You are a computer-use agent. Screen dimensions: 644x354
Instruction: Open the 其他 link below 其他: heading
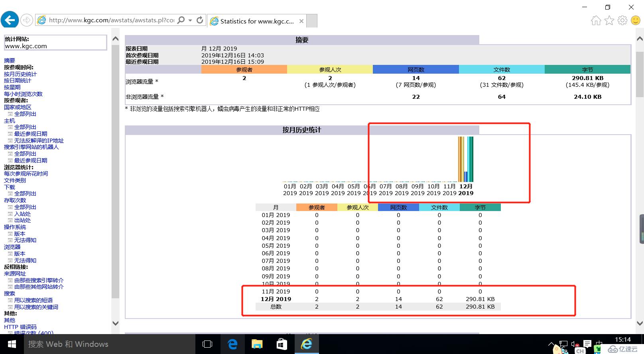[x=10, y=320]
